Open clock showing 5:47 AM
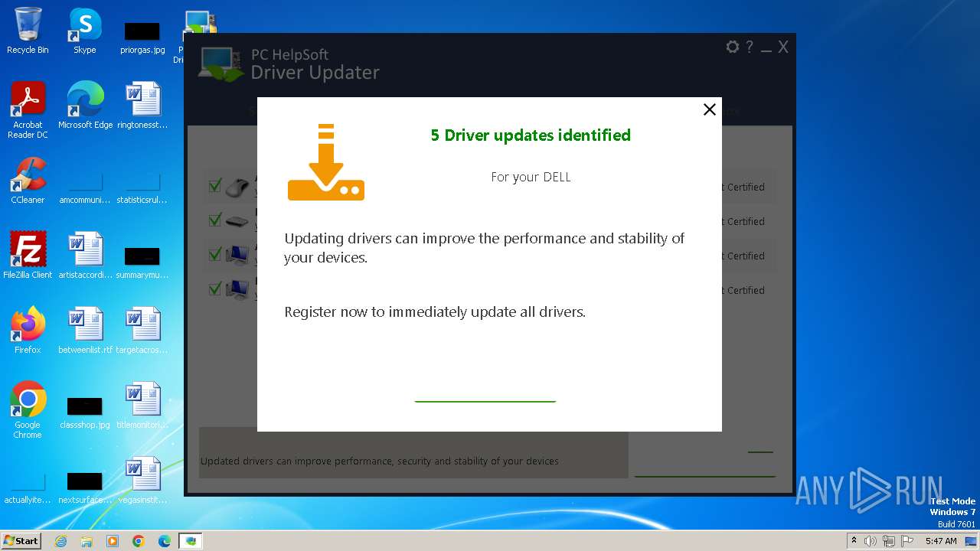The image size is (980, 551). pos(941,541)
